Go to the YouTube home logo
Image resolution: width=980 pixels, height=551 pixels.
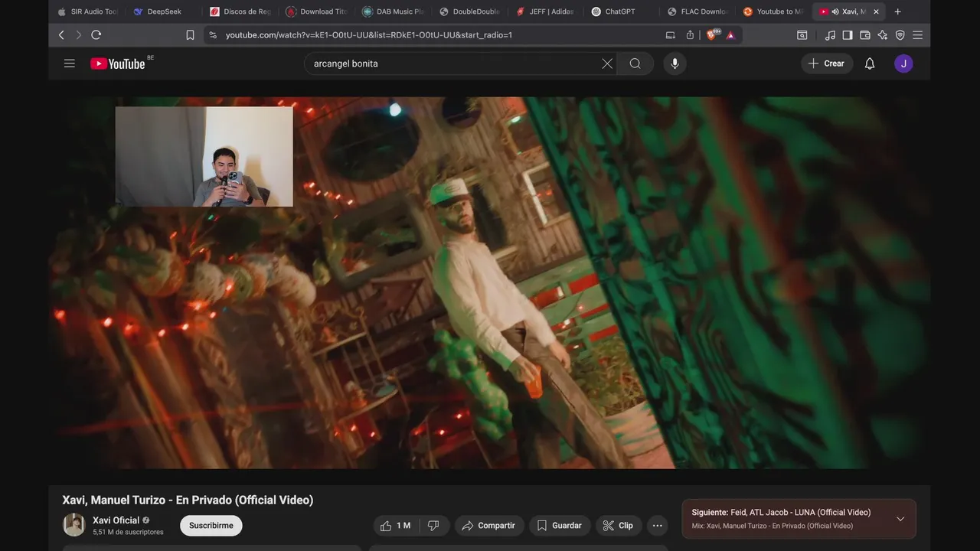tap(118, 64)
